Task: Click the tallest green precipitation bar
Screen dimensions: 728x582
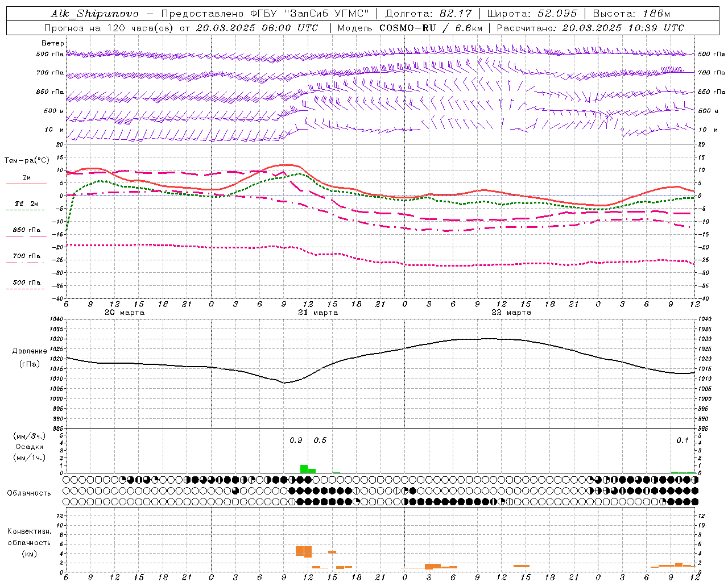Action: (x=304, y=469)
